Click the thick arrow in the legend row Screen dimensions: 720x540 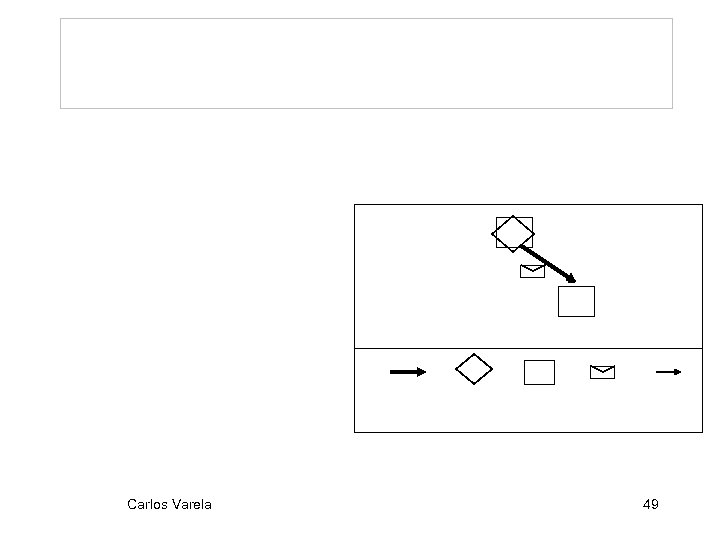tap(407, 372)
